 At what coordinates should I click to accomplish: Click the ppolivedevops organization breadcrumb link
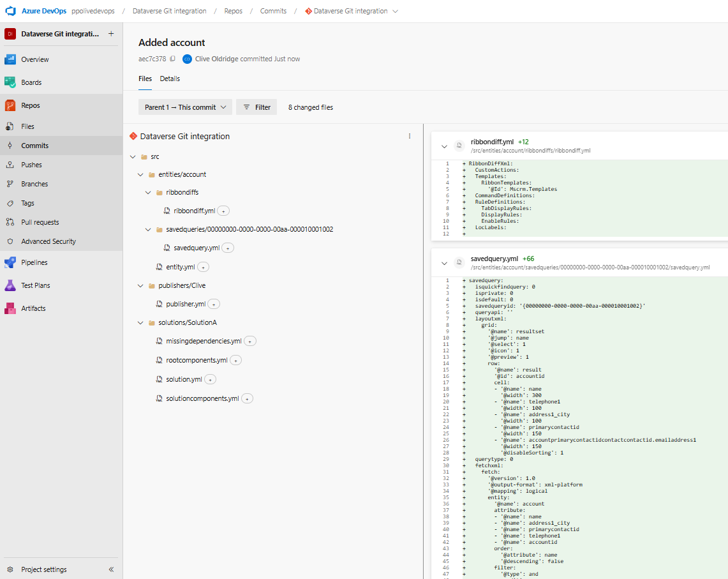[93, 11]
